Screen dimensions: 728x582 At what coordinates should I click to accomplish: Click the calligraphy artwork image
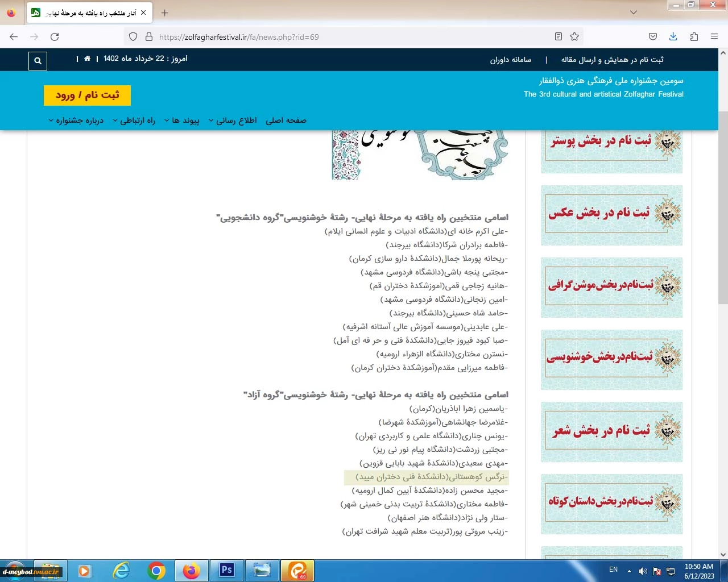click(x=420, y=155)
